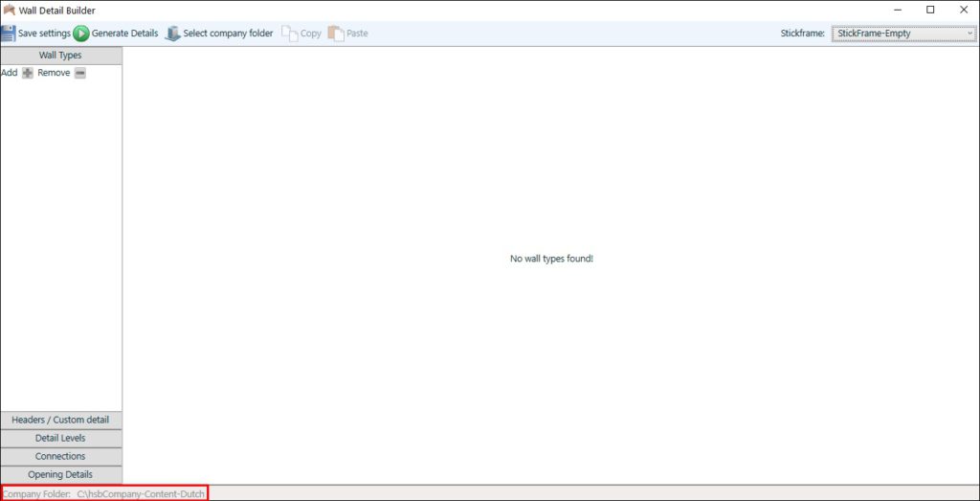Viewport: 980px width, 501px height.
Task: Click the Save settings floppy disk icon
Action: pos(8,34)
